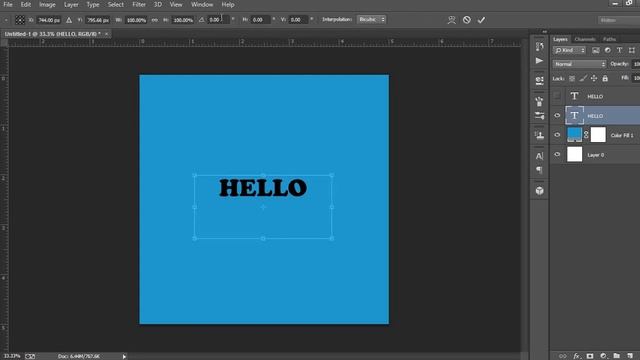Create a new group folder icon
Image resolution: width=640 pixels, height=360 pixels.
[617, 356]
